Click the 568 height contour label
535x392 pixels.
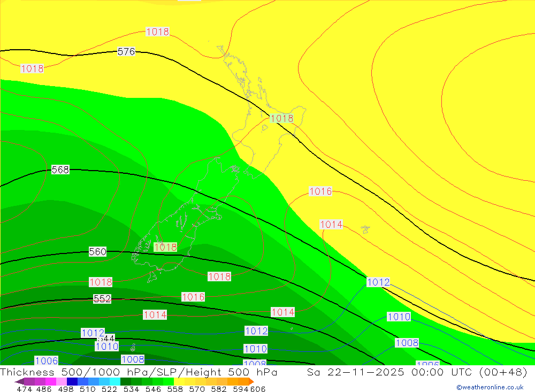pos(60,170)
